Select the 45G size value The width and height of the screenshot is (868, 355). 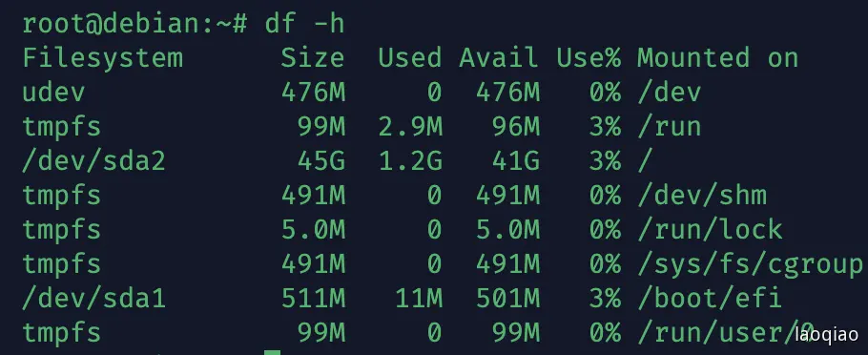point(321,161)
